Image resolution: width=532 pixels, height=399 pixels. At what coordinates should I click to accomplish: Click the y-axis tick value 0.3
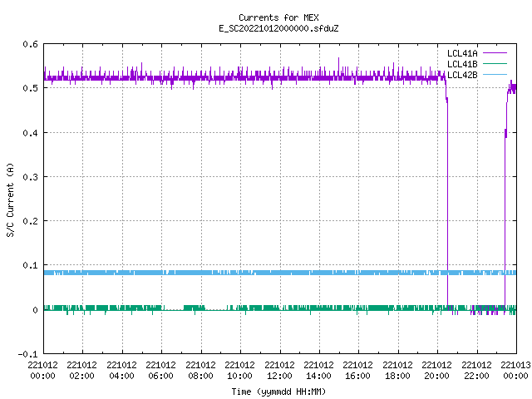point(30,177)
